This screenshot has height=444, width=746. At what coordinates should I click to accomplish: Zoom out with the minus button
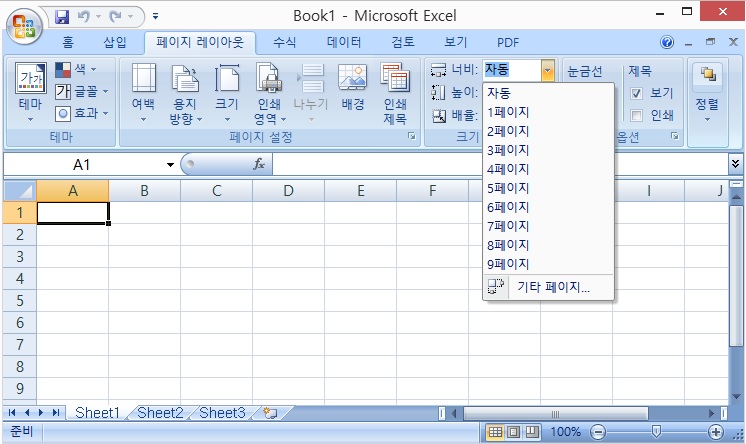coord(598,432)
